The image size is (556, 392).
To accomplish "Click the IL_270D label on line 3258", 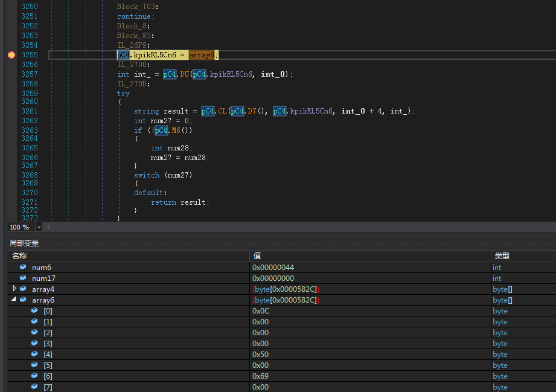I will [133, 84].
